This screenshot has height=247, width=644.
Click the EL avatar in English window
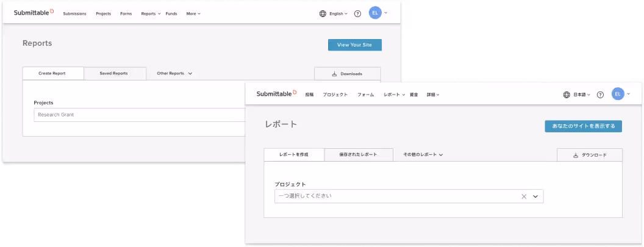tap(375, 13)
